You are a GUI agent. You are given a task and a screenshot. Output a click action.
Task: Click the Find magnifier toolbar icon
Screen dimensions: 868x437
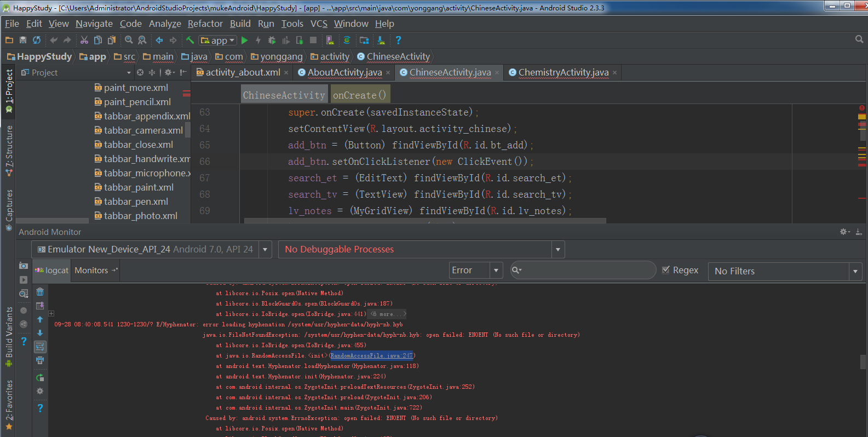[129, 40]
